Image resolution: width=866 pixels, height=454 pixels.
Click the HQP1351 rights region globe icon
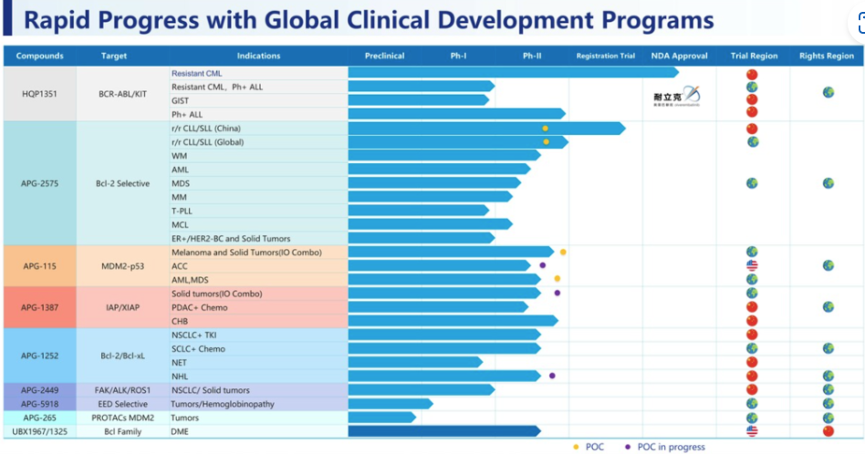[x=827, y=93]
